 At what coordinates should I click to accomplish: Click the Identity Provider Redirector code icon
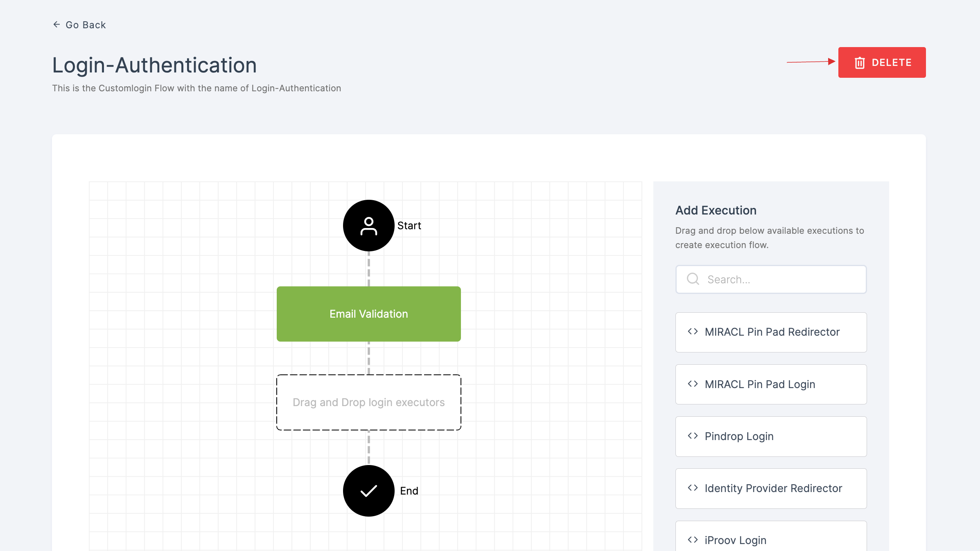click(693, 488)
